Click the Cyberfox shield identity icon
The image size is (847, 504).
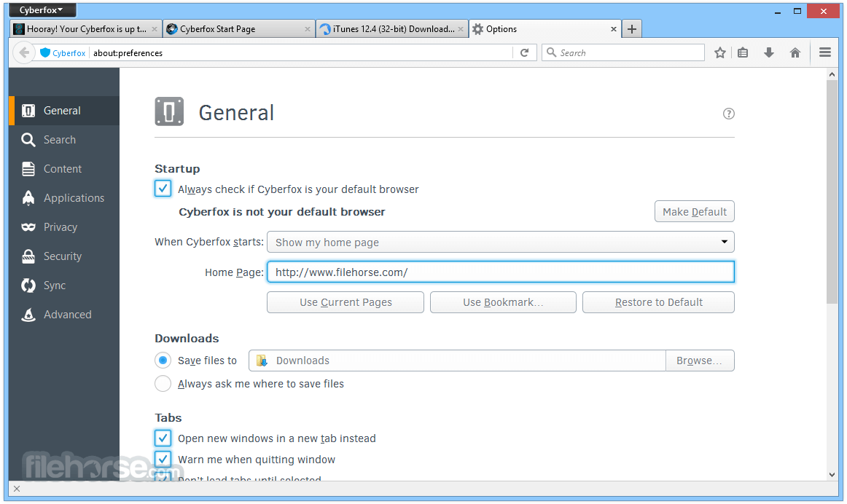click(x=45, y=53)
